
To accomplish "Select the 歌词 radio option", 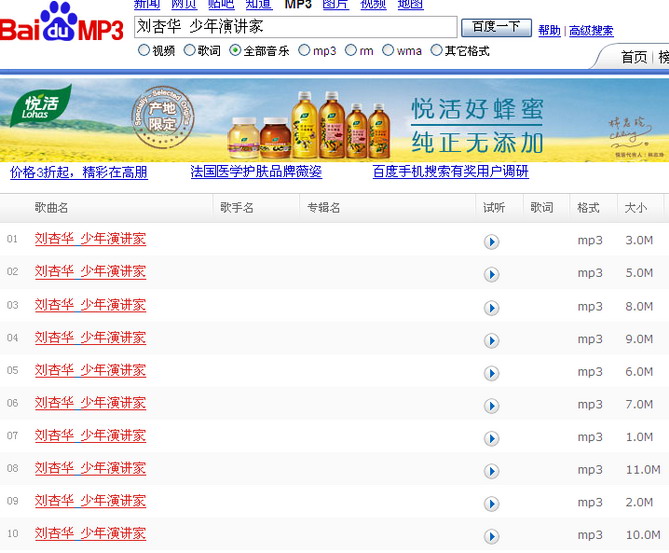I will click(x=190, y=50).
